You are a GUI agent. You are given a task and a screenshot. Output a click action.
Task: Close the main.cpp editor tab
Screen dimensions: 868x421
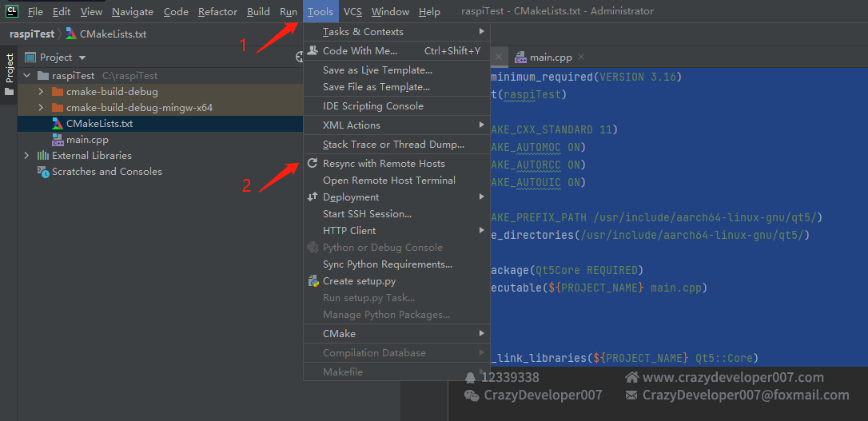point(581,57)
